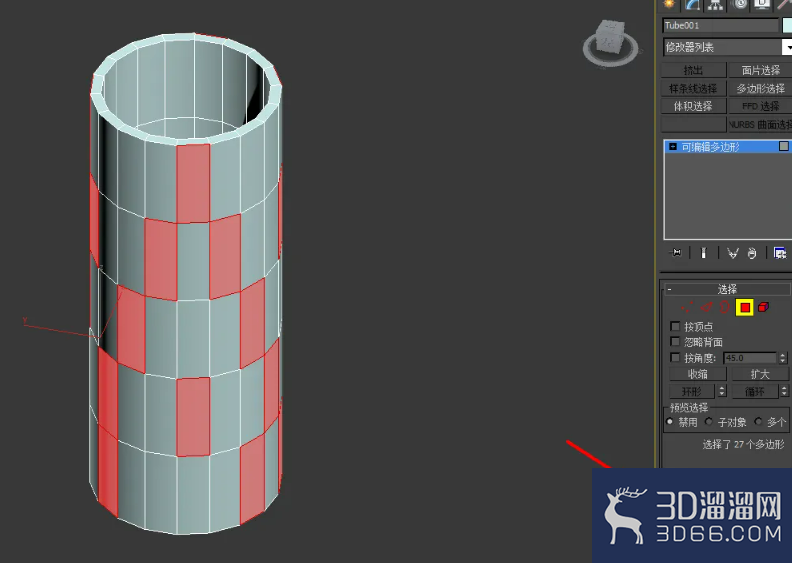The width and height of the screenshot is (792, 563).
Task: Click the 样条线选择 modifier button
Action: [694, 88]
